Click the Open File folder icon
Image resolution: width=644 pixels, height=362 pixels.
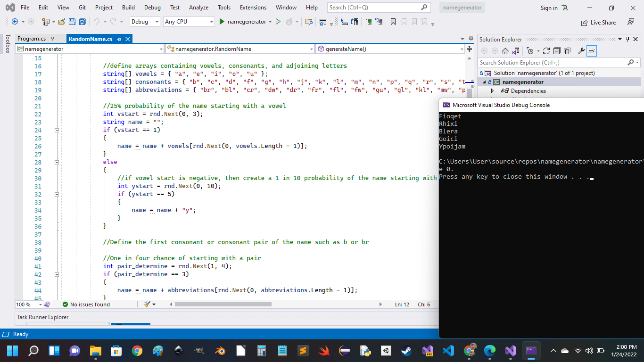coord(61,22)
